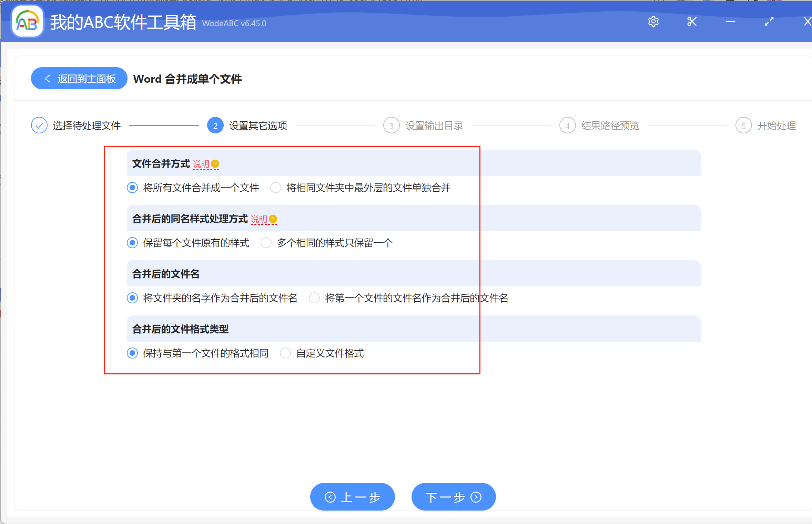Click the step 5 circle for 开始处理
This screenshot has width=812, height=524.
pos(744,125)
